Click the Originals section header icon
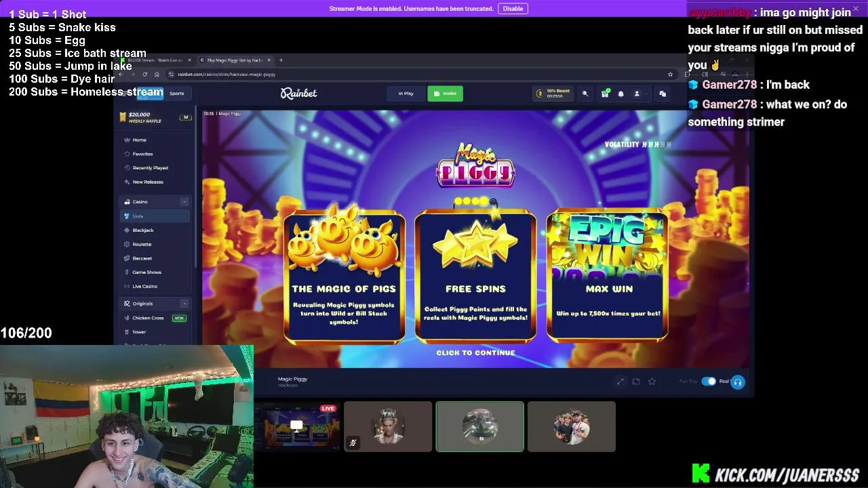The width and height of the screenshot is (868, 488). click(127, 304)
